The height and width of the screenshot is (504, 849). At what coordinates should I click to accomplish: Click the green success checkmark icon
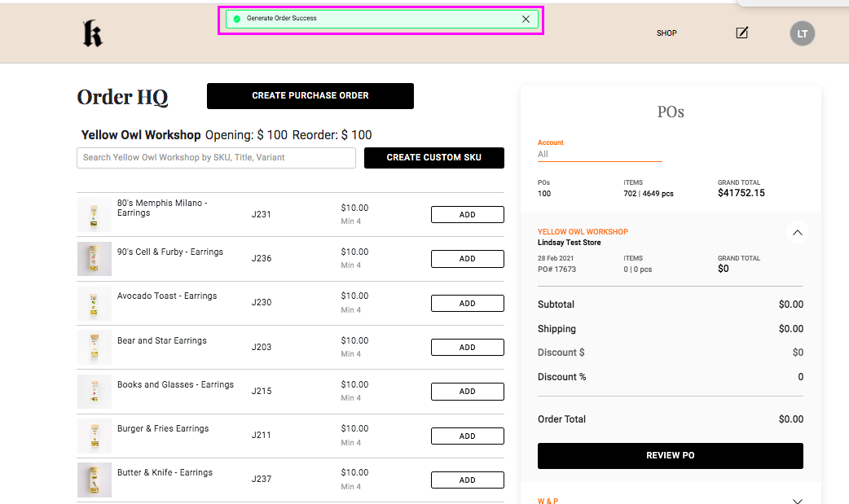point(236,19)
